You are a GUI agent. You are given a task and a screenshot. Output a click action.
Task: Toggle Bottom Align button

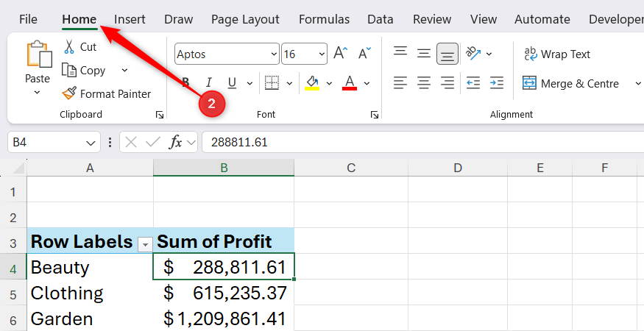coord(447,54)
